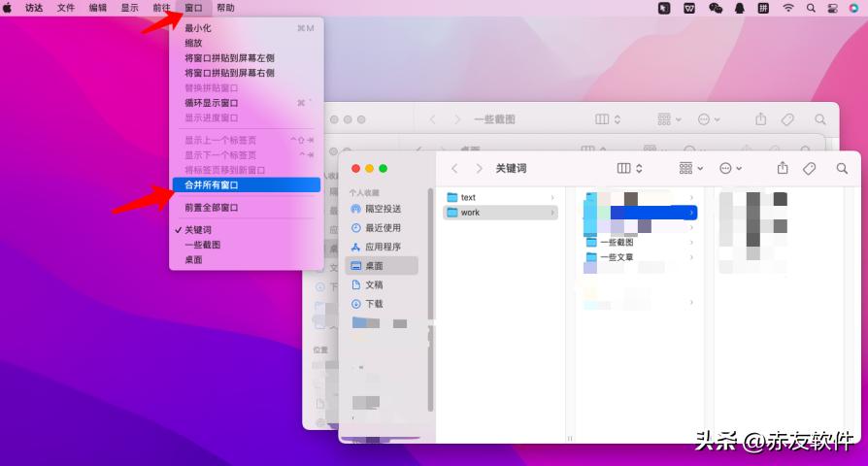
Task: Open Wi-Fi status menu
Action: (788, 8)
